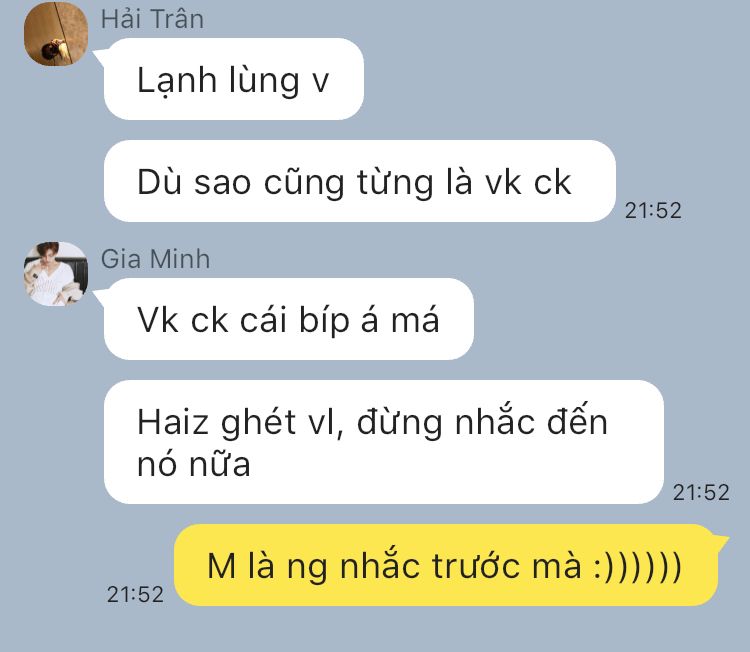Select the 'Haiz ghét vl' message bubble
This screenshot has height=652, width=750.
point(384,442)
